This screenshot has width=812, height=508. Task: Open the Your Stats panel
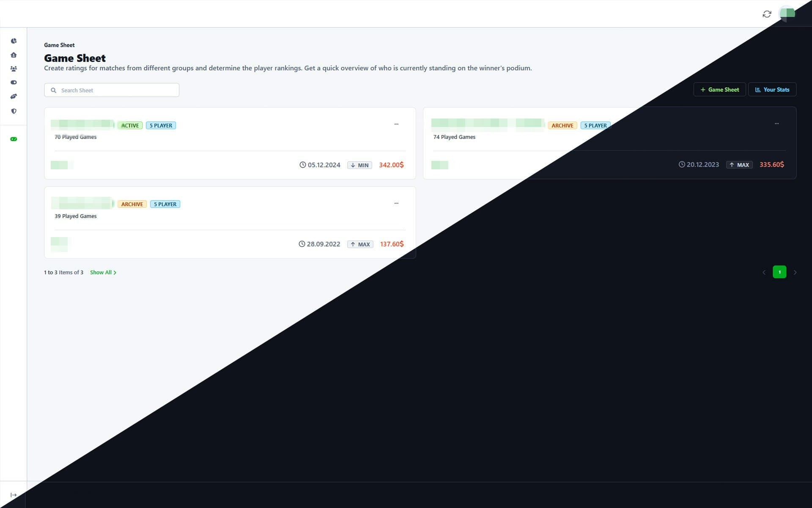tap(772, 89)
